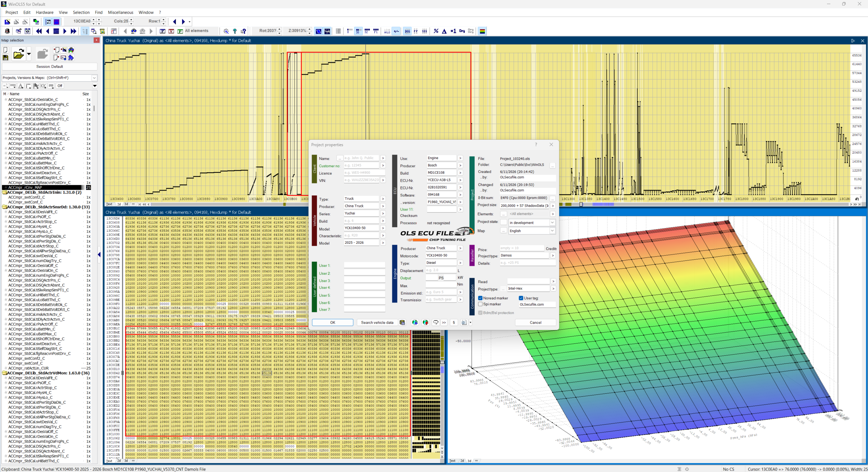Click the green P project toolbar icon
The image size is (868, 472).
180,31
